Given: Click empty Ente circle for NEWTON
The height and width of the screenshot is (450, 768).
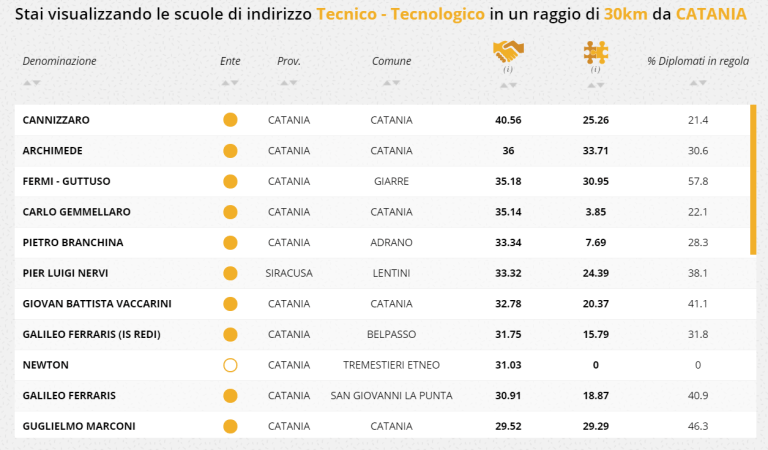Looking at the screenshot, I should tap(230, 365).
